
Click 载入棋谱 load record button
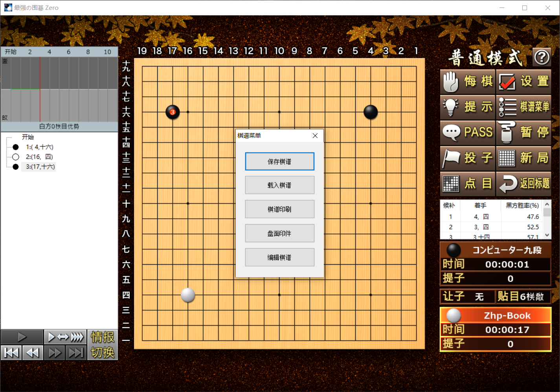279,185
